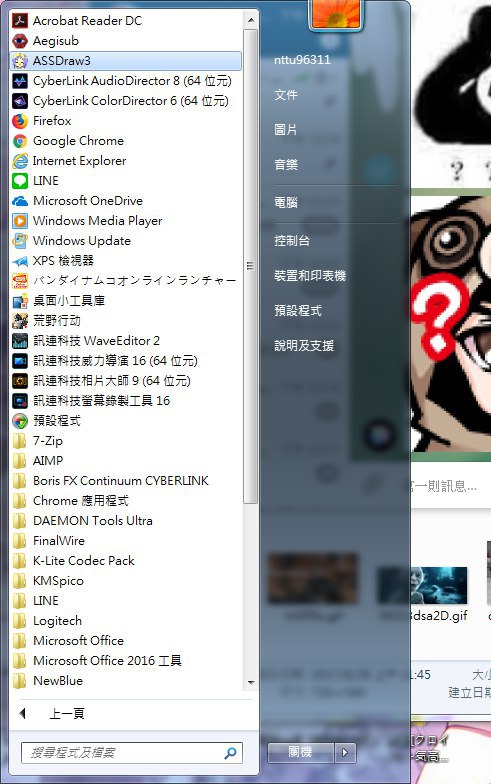Open 裝置和印表機 menu entry
This screenshot has height=784, width=491.
(x=310, y=276)
